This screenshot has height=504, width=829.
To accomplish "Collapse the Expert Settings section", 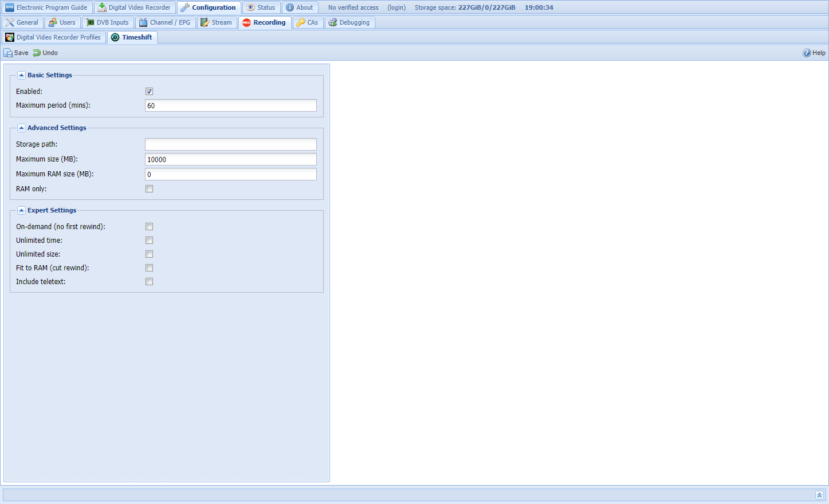I will pyautogui.click(x=21, y=210).
